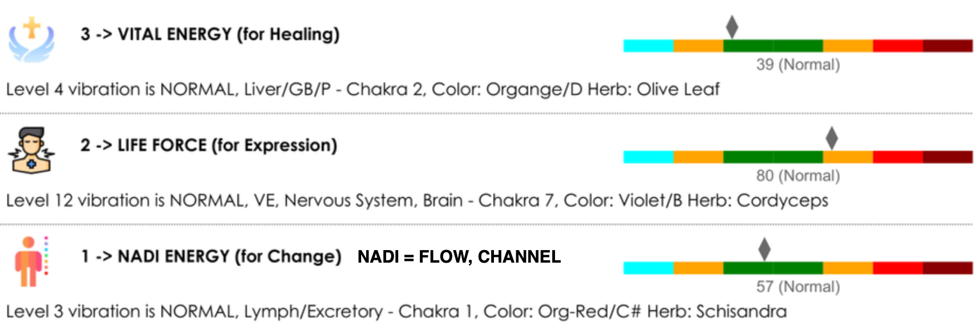The image size is (980, 330).
Task: Click the "39 (Normal)" value label
Action: click(x=798, y=65)
